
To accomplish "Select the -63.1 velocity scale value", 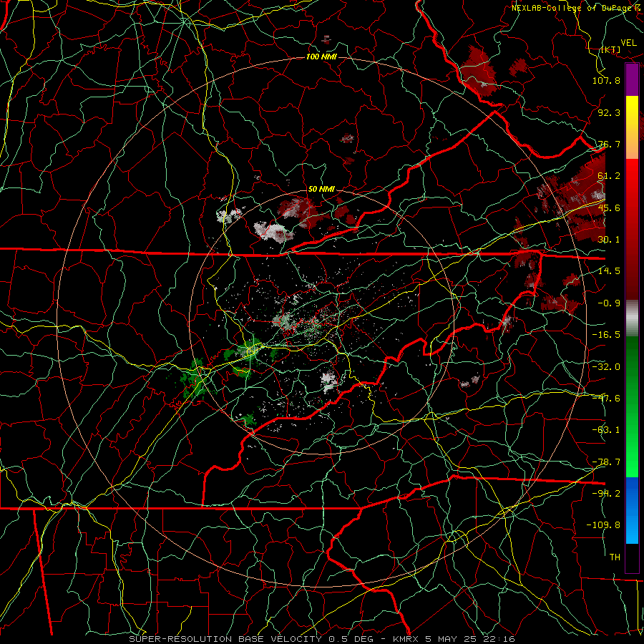I will point(606,430).
